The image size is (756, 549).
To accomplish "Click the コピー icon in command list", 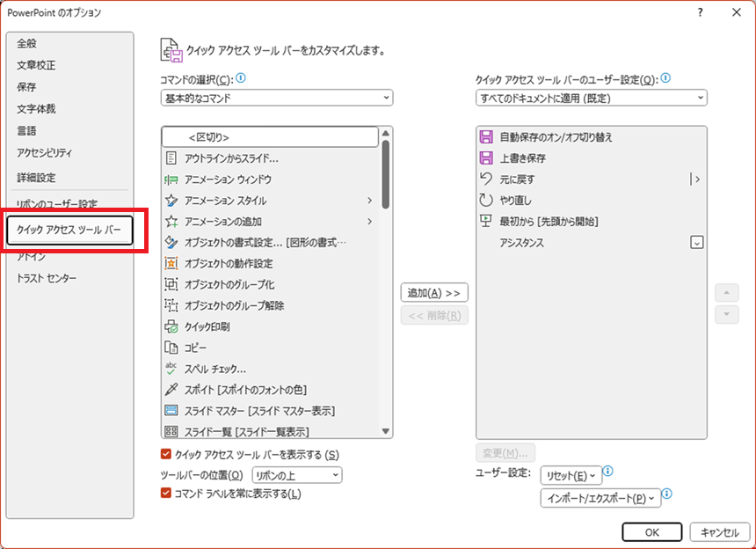I will point(171,348).
